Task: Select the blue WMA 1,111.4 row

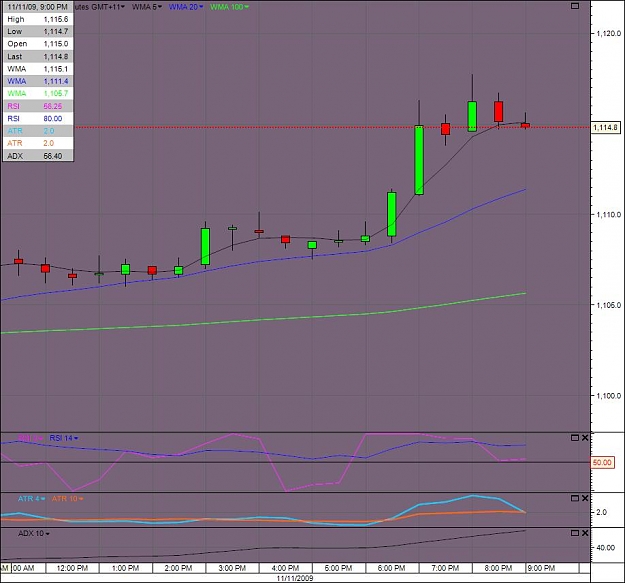Action: pyautogui.click(x=38, y=81)
